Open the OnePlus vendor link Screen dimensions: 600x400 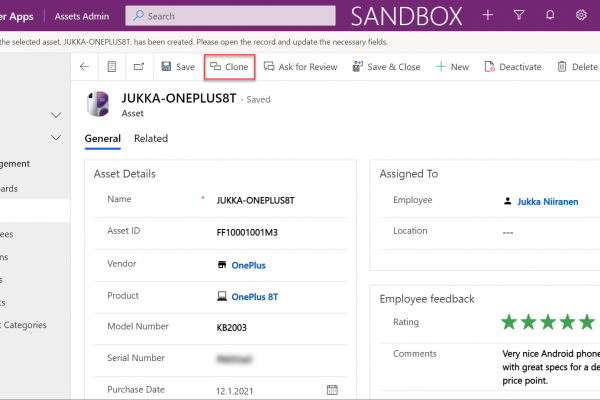tap(248, 265)
